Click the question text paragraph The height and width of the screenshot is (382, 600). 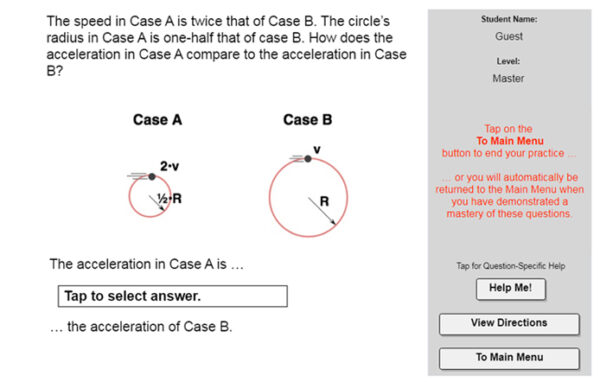coord(226,46)
